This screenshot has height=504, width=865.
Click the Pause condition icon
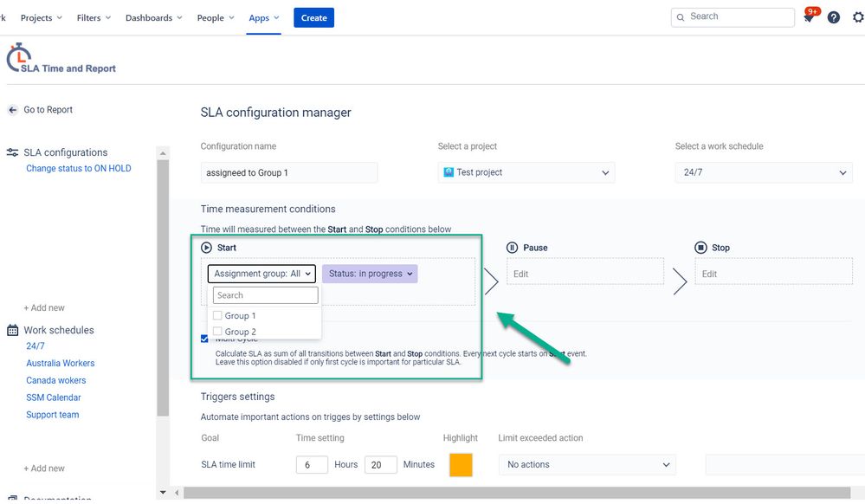[512, 248]
